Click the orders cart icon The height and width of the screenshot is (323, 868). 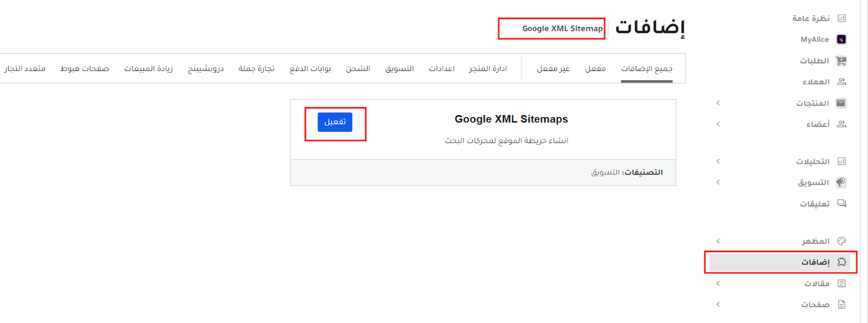tap(841, 61)
